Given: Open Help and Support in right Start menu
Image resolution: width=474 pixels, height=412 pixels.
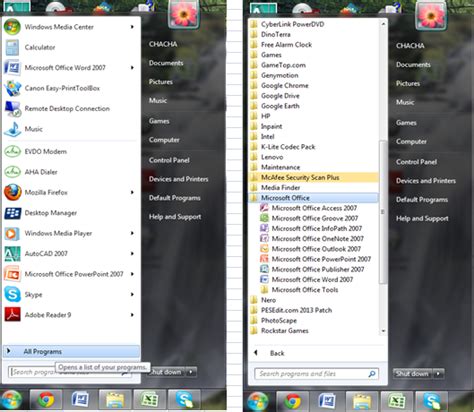Looking at the screenshot, I should pos(422,219).
